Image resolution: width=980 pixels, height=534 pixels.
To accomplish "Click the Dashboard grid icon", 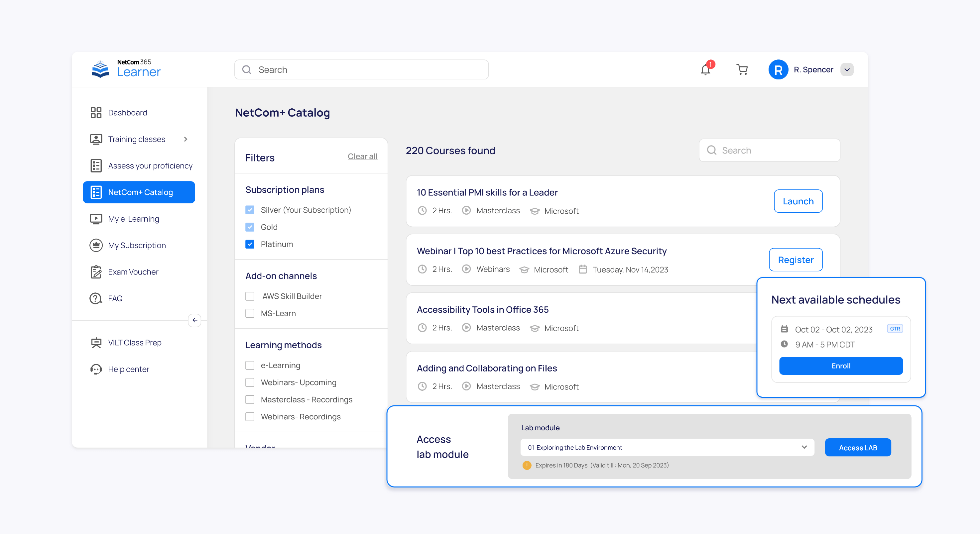I will (x=96, y=113).
